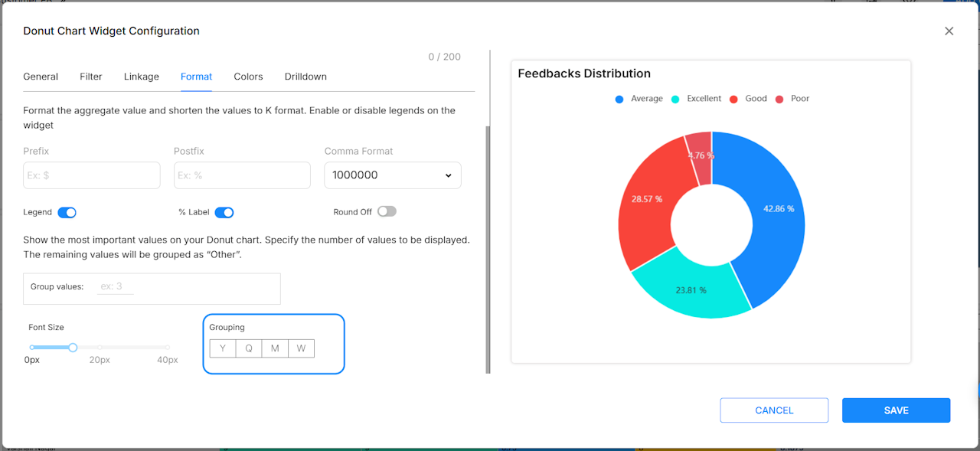980x451 pixels.
Task: Focus the Prefix input field
Action: point(92,175)
